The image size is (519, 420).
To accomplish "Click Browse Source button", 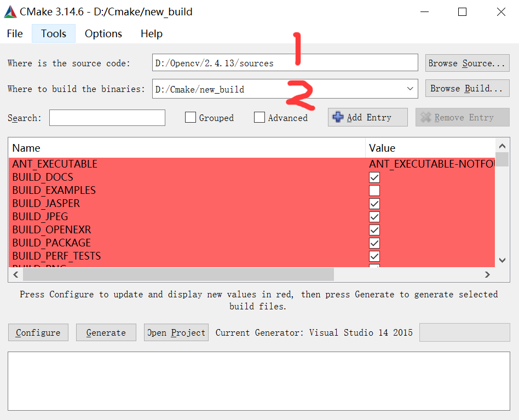I will [467, 63].
